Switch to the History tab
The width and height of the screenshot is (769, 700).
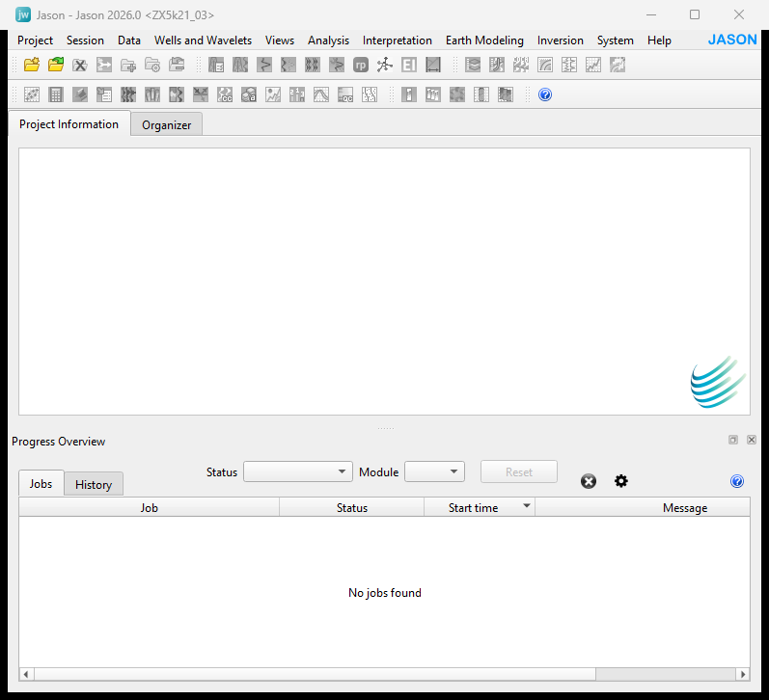click(x=94, y=484)
